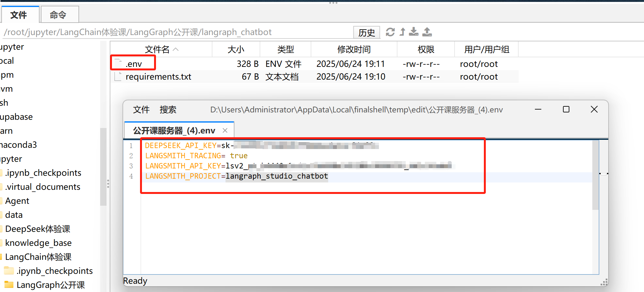Click the 328 B size cell

(248, 64)
